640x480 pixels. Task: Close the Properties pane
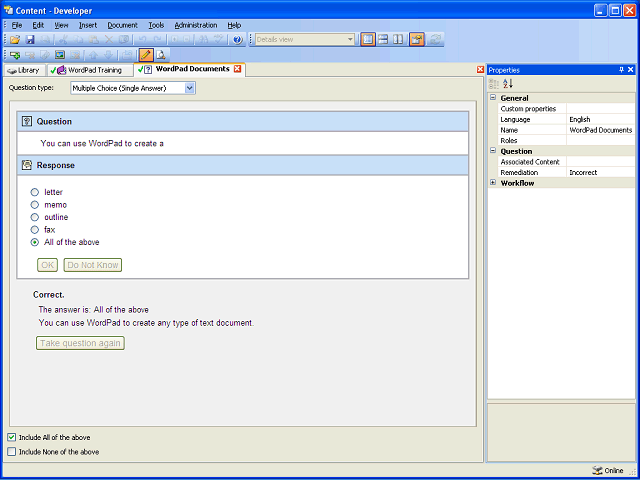[x=631, y=70]
